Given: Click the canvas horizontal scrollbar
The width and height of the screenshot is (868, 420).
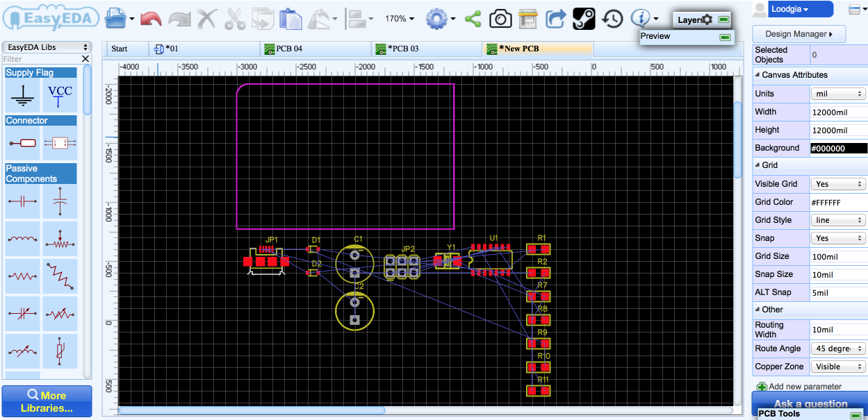Looking at the screenshot, I should click(252, 410).
